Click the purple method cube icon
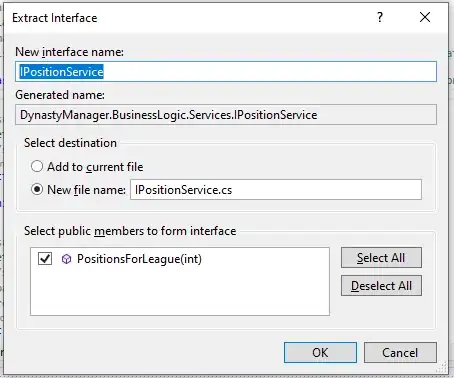Image resolution: width=454 pixels, height=378 pixels. pyautogui.click(x=66, y=259)
